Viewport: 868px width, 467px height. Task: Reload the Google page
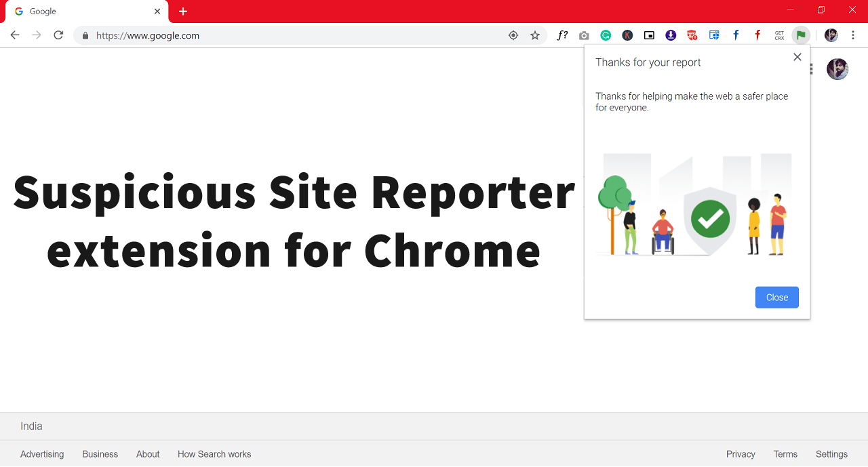[x=58, y=35]
